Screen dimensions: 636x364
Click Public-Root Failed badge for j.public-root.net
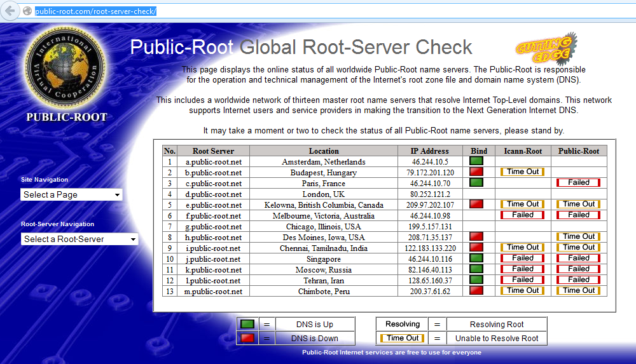[578, 258]
